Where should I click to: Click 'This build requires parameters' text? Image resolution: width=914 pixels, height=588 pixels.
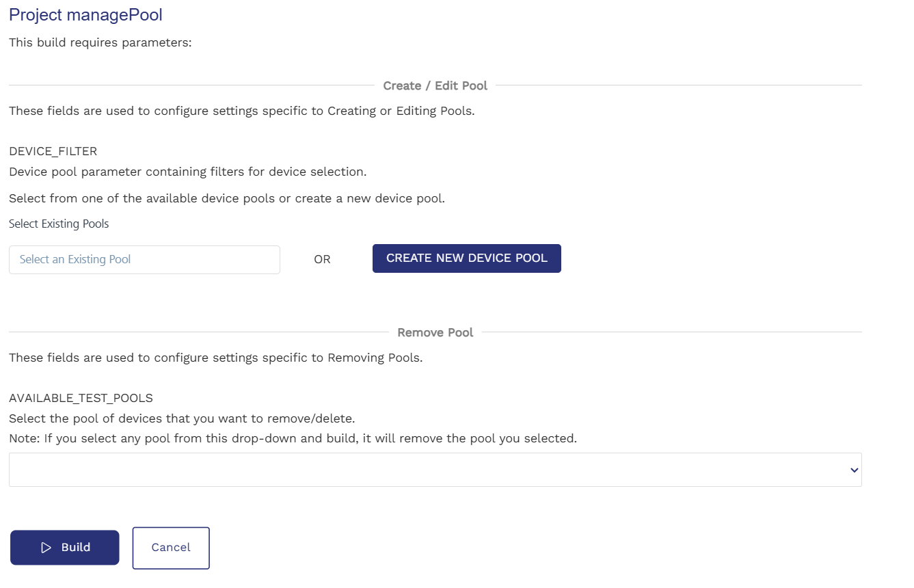[100, 43]
